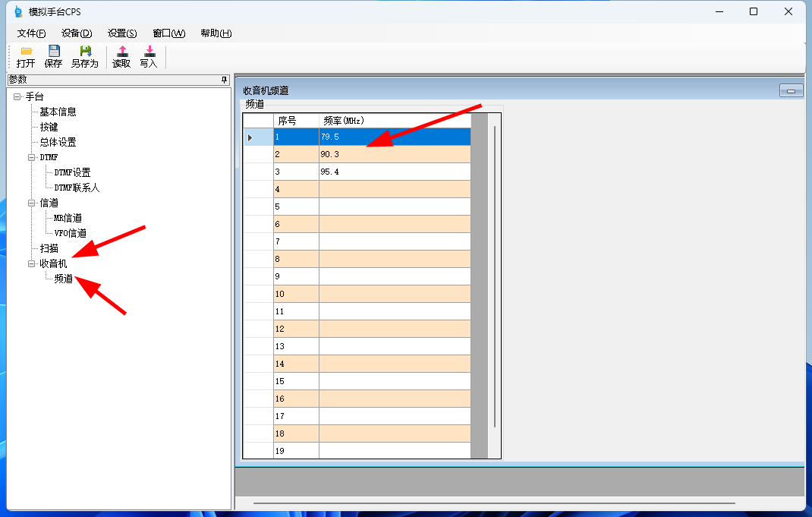The width and height of the screenshot is (812, 517).
Task: Select 基本信息 in the tree
Action: tap(58, 112)
